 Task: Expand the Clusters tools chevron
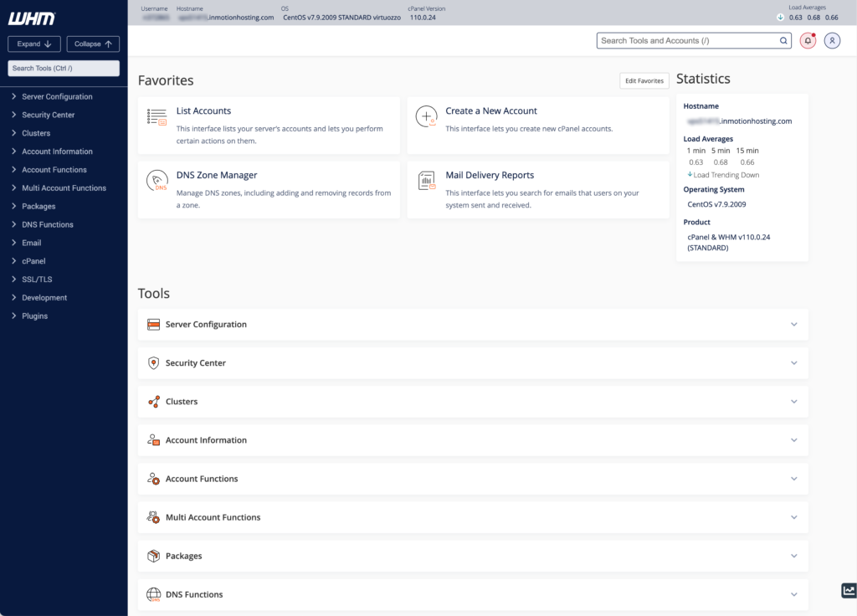tap(793, 402)
